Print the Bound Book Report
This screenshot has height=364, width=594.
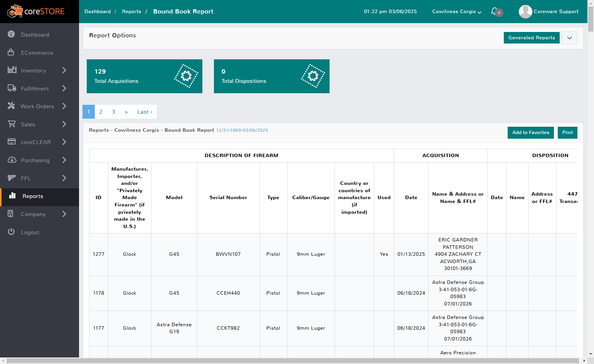click(567, 133)
